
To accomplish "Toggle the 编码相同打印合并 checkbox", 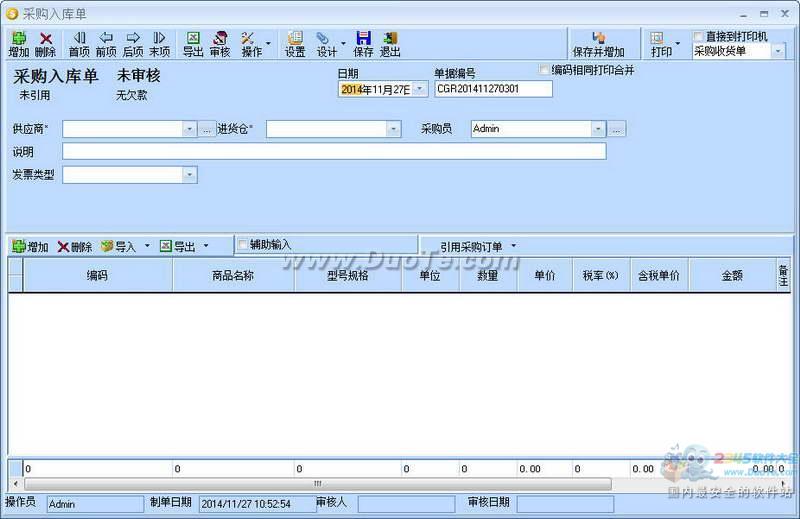I will 544,70.
